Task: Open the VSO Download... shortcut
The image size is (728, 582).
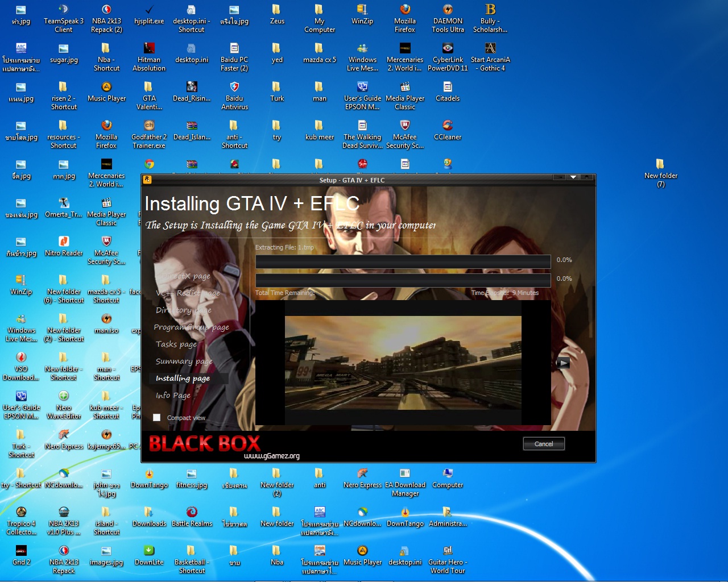Action: pyautogui.click(x=21, y=366)
